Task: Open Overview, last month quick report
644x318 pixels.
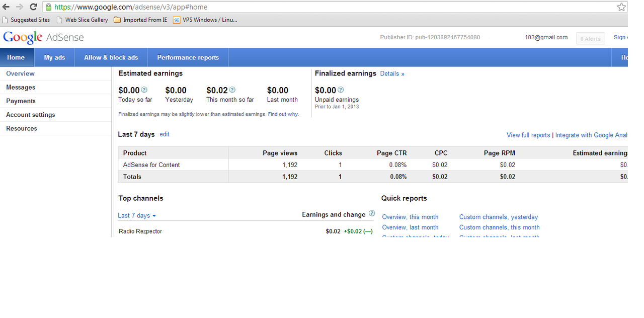Action: coord(410,227)
